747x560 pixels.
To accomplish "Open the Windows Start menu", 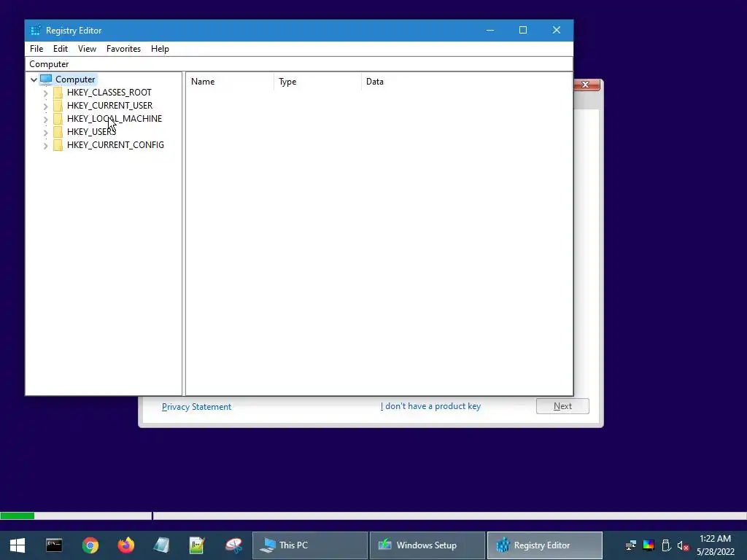I will [18, 545].
